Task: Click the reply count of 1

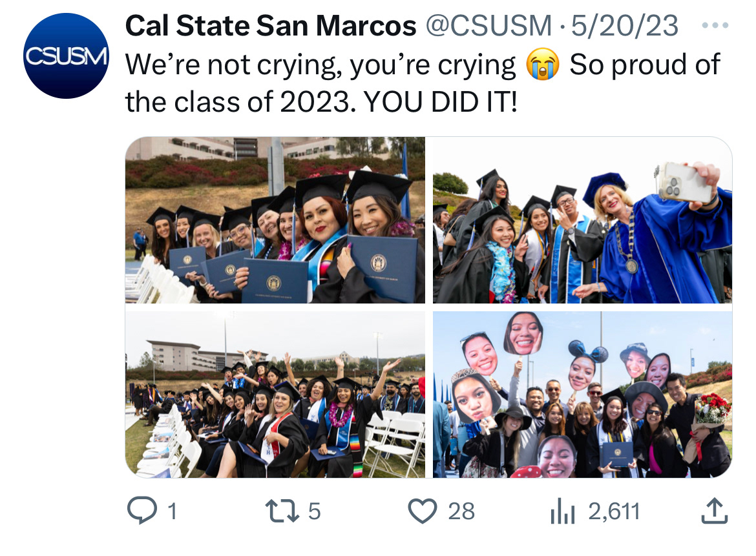Action: [x=172, y=512]
